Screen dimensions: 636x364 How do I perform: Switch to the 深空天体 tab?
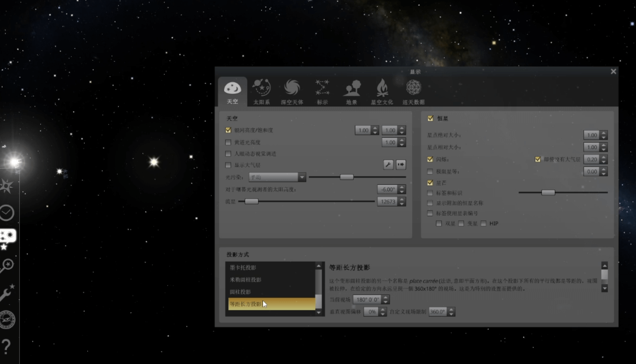click(292, 92)
